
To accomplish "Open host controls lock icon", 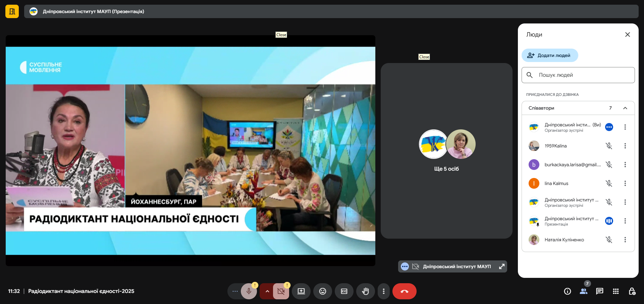I will click(632, 291).
